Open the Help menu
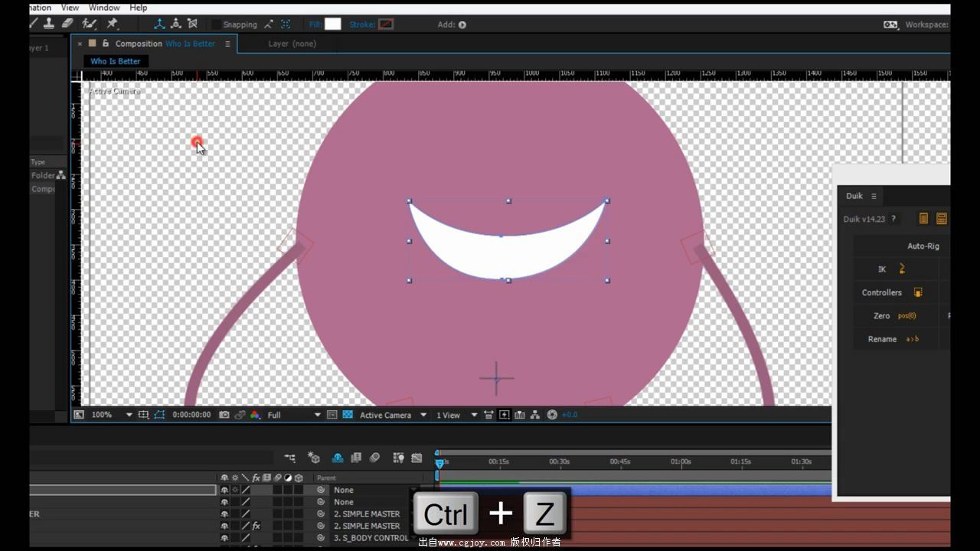This screenshot has height=551, width=980. (x=138, y=8)
